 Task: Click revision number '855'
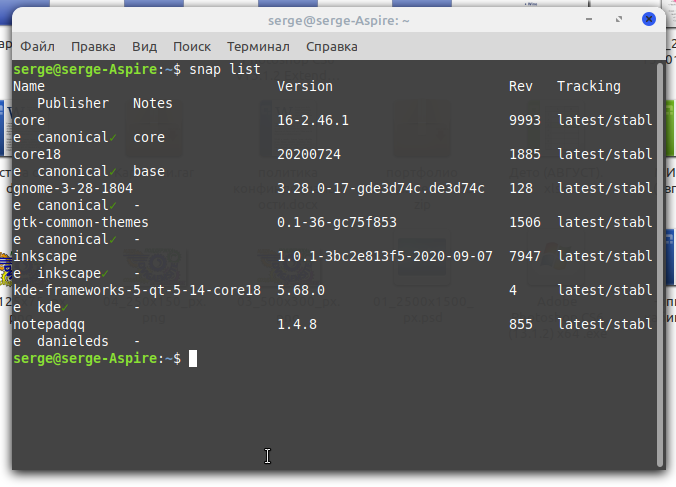point(521,325)
